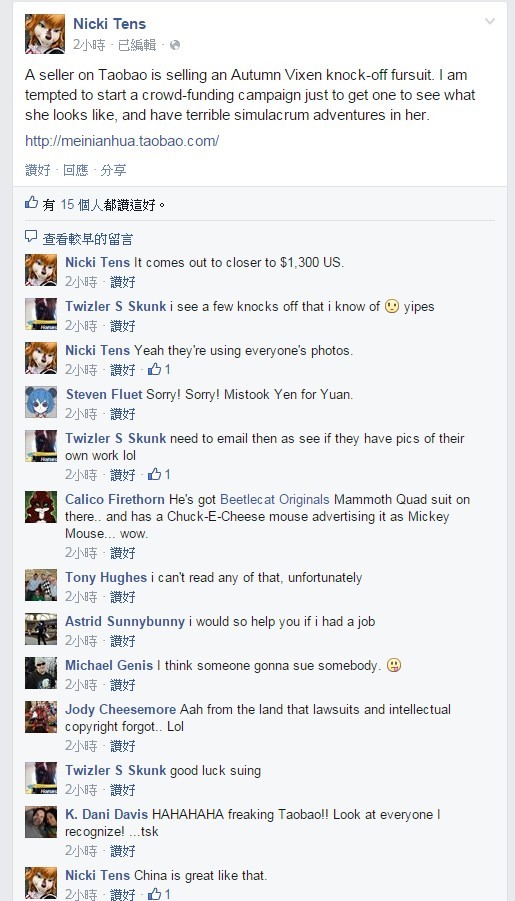Click thumbs-up count on "need to email" comment
This screenshot has width=515, height=901.
(x=159, y=474)
